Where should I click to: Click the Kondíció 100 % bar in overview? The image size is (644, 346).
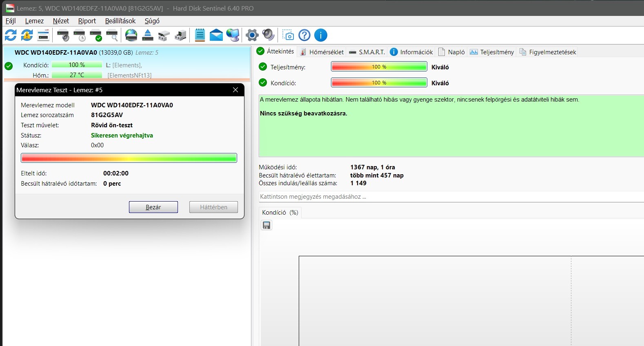(379, 82)
